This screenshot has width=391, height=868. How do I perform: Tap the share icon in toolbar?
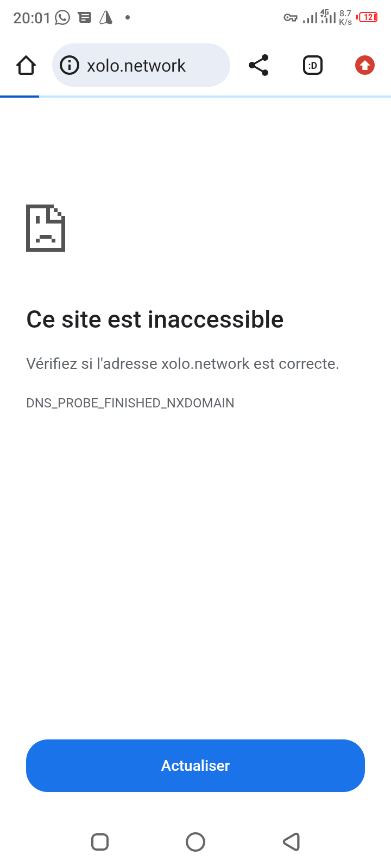point(258,65)
